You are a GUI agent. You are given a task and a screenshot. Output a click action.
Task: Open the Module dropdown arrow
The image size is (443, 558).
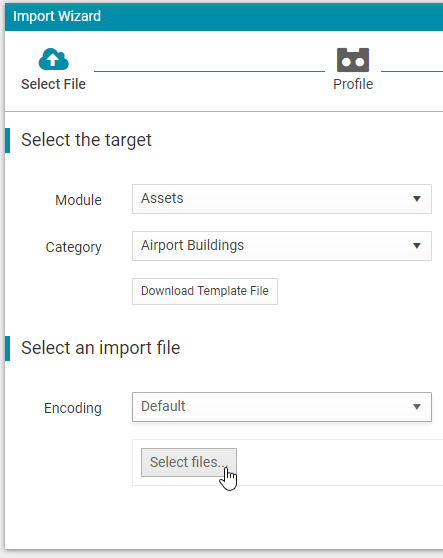click(x=417, y=199)
